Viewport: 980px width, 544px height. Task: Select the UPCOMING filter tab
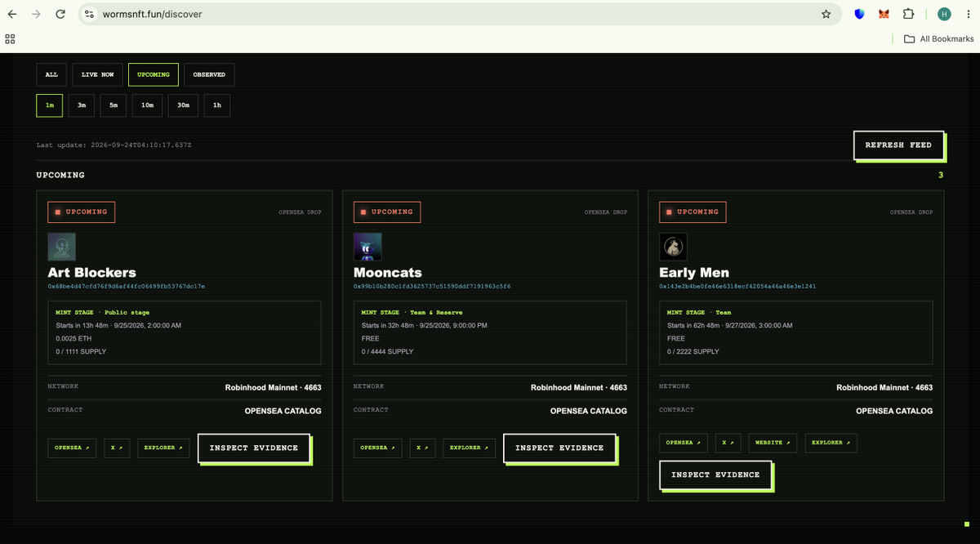[x=154, y=74]
